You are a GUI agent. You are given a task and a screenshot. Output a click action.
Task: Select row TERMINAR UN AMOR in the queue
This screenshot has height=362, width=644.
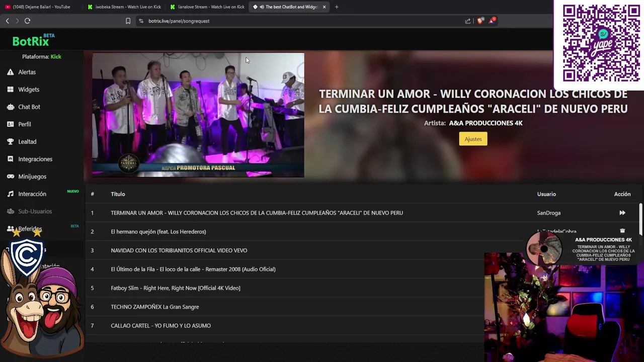point(362,213)
